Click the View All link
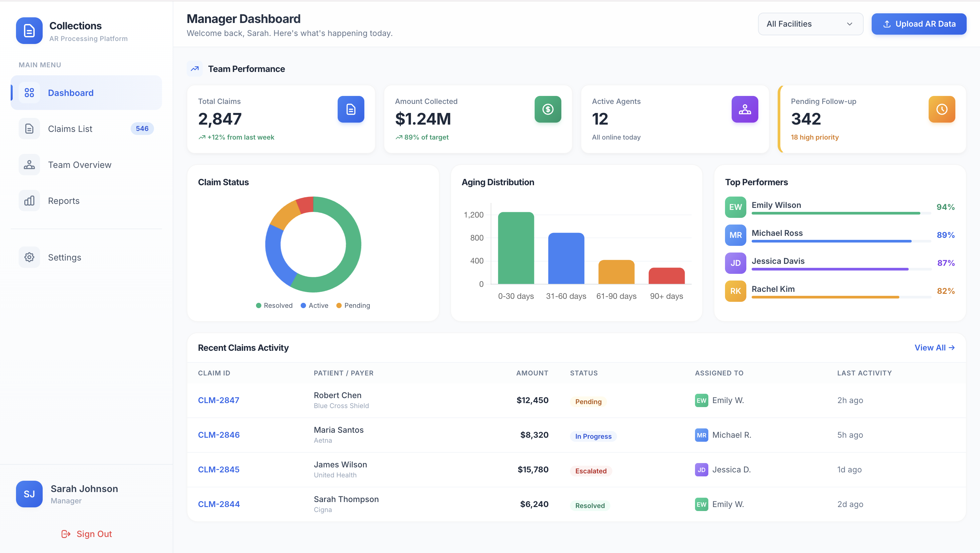This screenshot has height=553, width=980. click(x=934, y=347)
